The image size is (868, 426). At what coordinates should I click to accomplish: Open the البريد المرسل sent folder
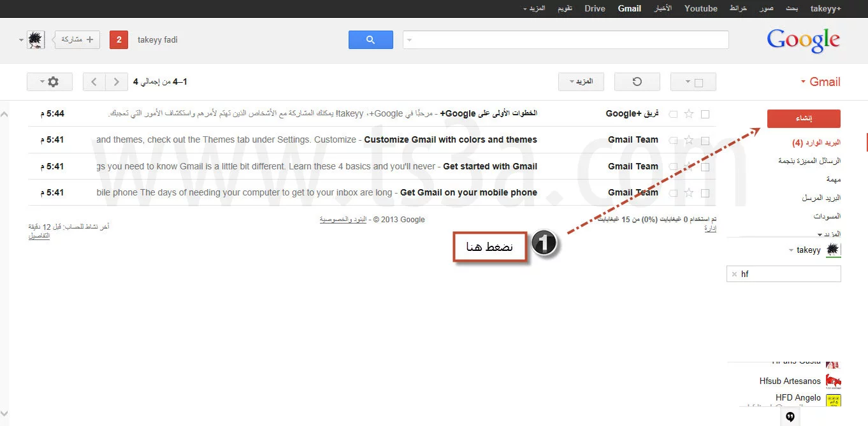821,198
